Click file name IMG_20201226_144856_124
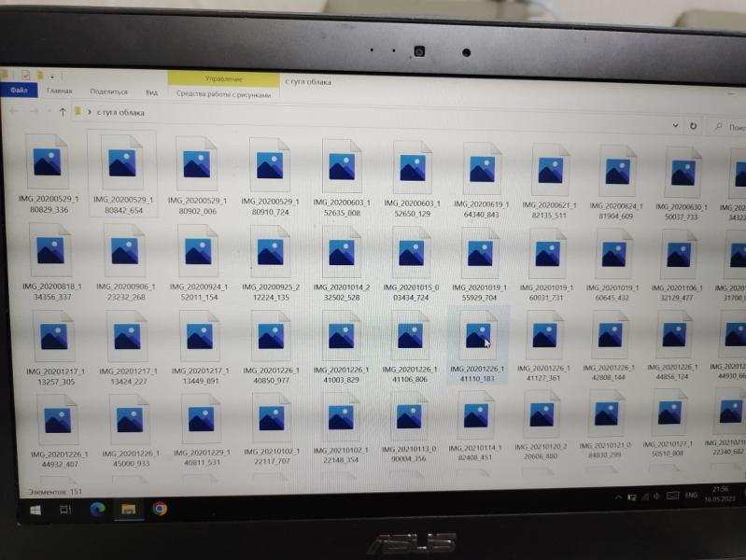This screenshot has height=560, width=746. point(672,371)
